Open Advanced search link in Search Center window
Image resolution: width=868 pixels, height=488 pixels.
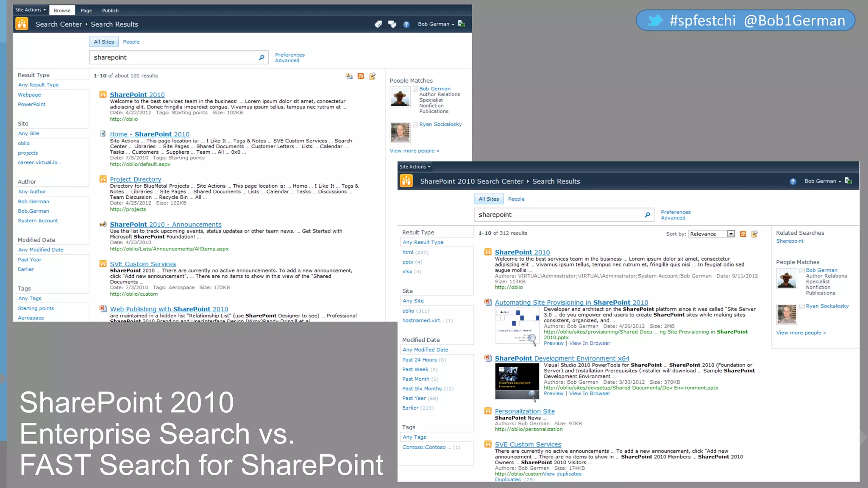click(287, 61)
